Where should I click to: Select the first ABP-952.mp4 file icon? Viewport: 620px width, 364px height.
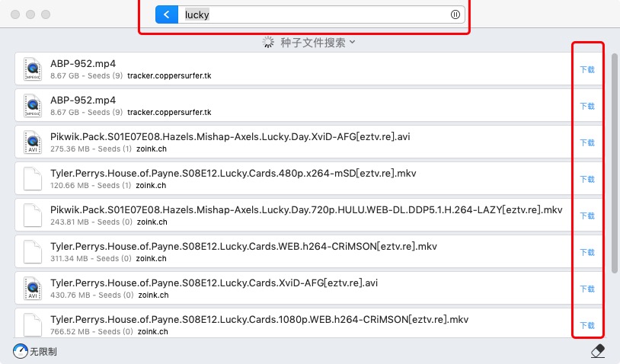click(33, 69)
